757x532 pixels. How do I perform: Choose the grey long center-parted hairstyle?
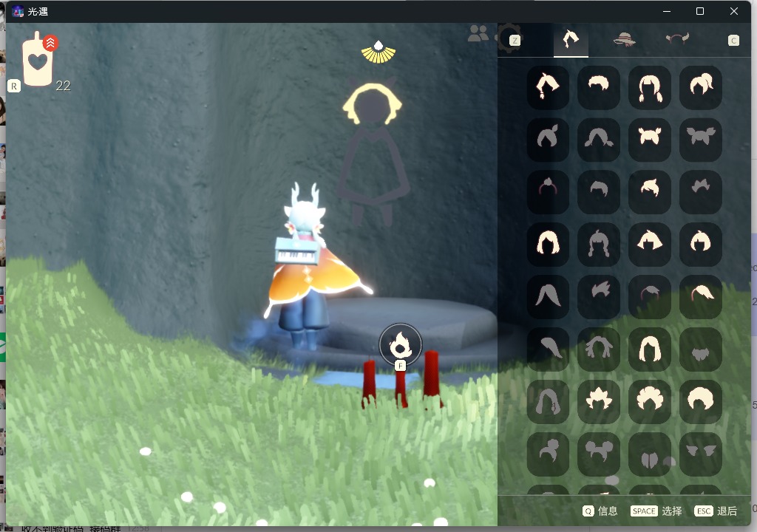(548, 297)
